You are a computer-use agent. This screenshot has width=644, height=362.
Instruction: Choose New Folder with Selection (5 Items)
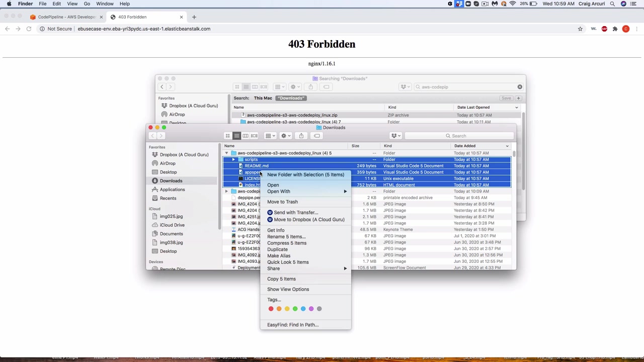tap(305, 174)
